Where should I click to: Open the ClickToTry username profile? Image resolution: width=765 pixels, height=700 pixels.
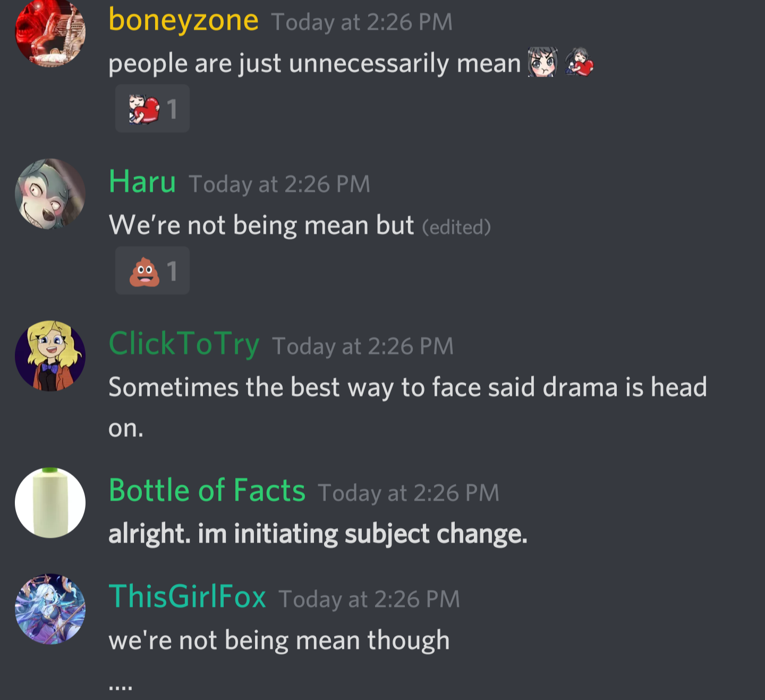pos(184,344)
